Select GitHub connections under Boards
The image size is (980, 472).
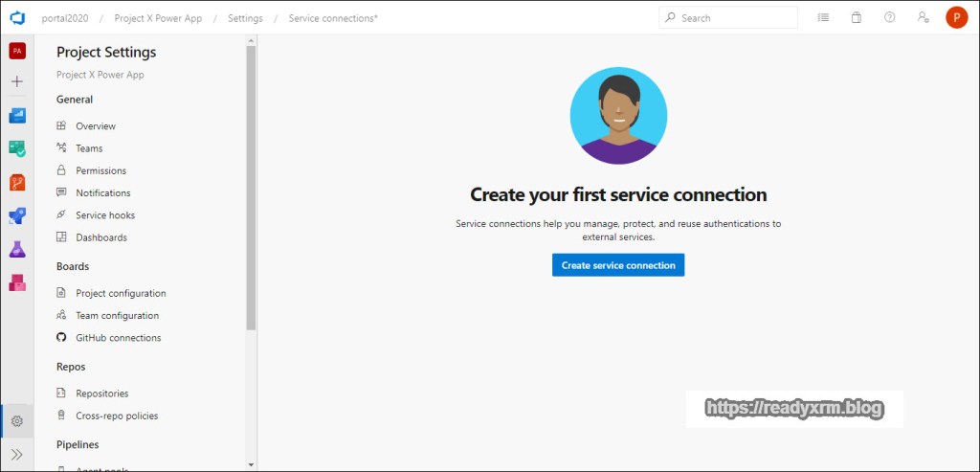(x=118, y=338)
